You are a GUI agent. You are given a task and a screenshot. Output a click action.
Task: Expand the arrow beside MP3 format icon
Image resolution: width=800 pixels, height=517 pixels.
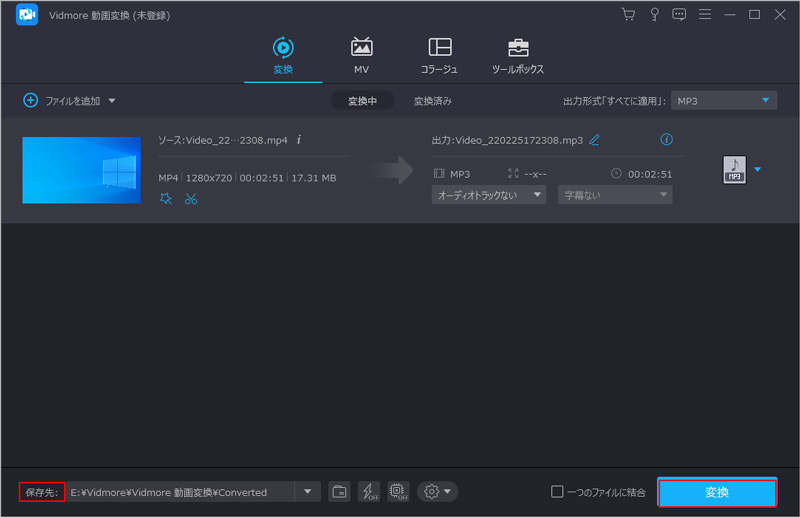pyautogui.click(x=758, y=169)
